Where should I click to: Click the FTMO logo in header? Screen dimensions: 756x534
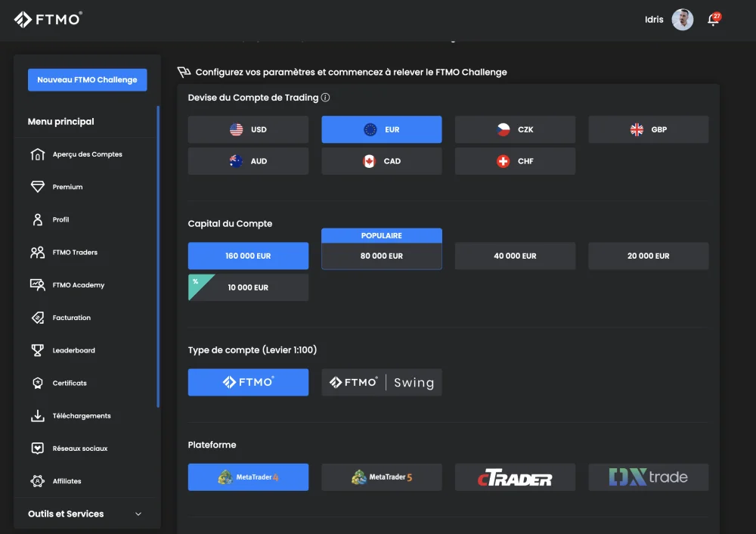click(48, 20)
